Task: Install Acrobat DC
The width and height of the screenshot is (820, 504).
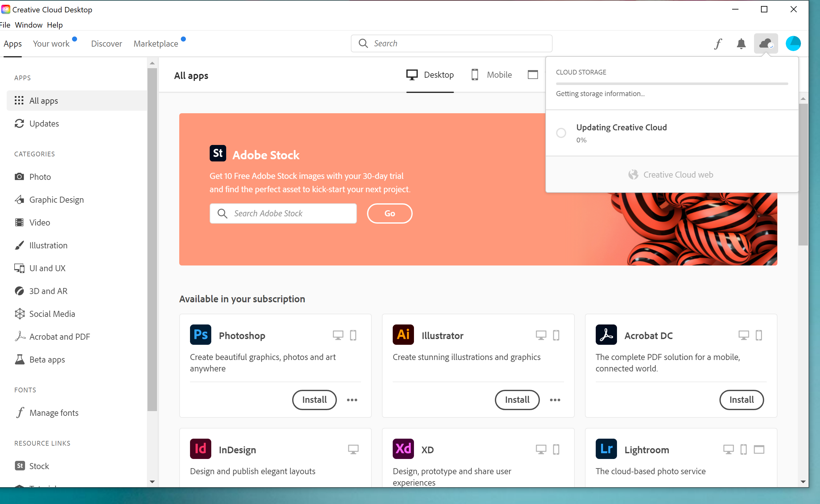Action: (x=741, y=400)
